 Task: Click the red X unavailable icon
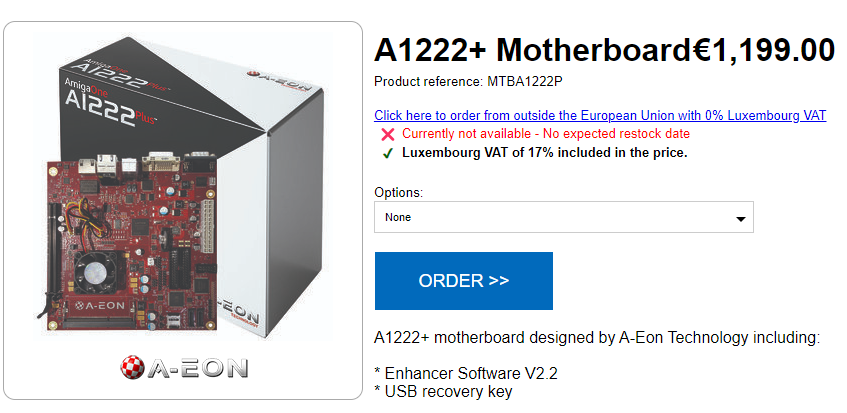click(x=387, y=134)
